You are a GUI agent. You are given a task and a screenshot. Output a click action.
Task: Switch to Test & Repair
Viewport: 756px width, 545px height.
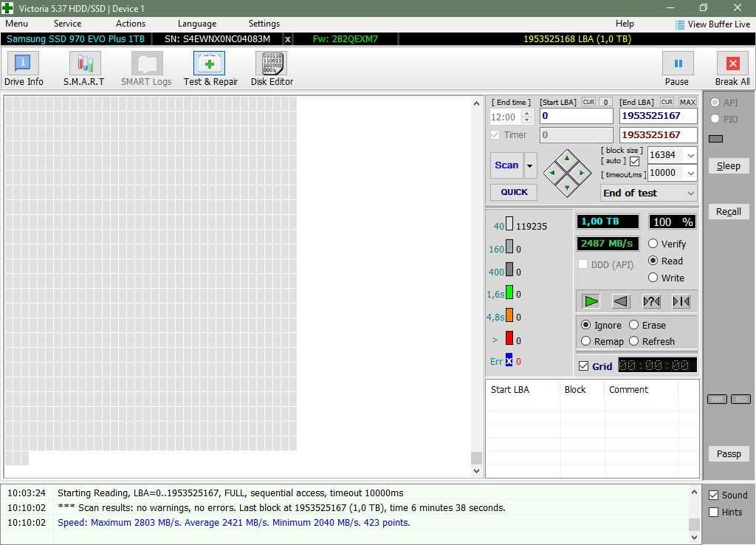pyautogui.click(x=210, y=69)
